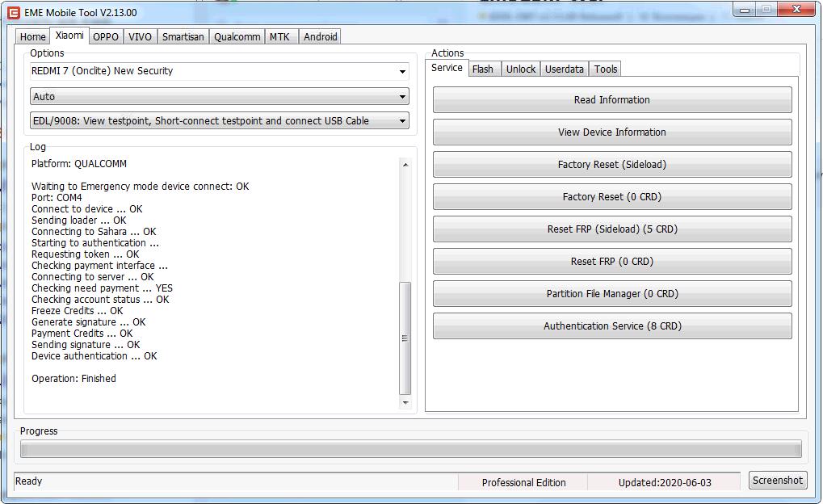Click 'Requesting token ... OK' log line
Image resolution: width=823 pixels, height=504 pixels.
pyautogui.click(x=86, y=254)
